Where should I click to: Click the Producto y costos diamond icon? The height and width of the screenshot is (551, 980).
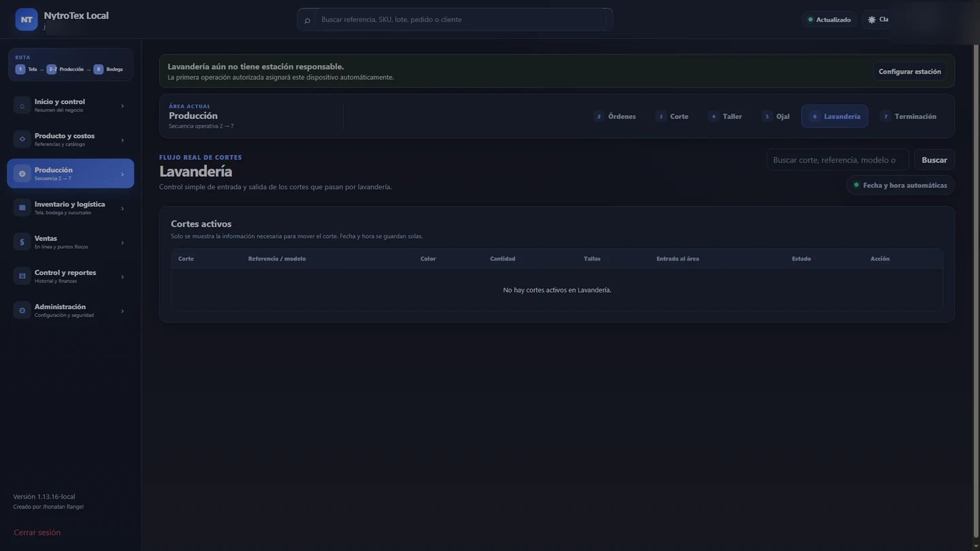tap(22, 139)
